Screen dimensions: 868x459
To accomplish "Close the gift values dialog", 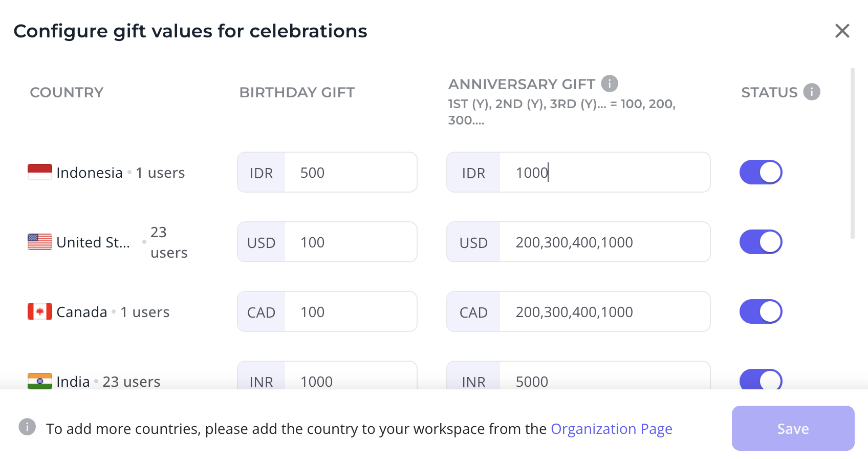I will [x=842, y=31].
